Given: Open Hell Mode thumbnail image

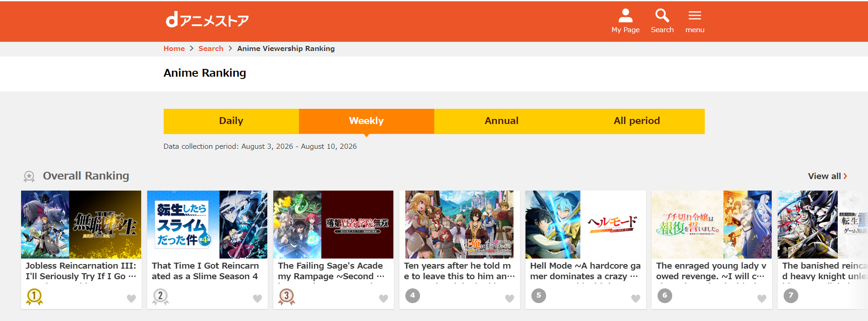Looking at the screenshot, I should (x=586, y=225).
